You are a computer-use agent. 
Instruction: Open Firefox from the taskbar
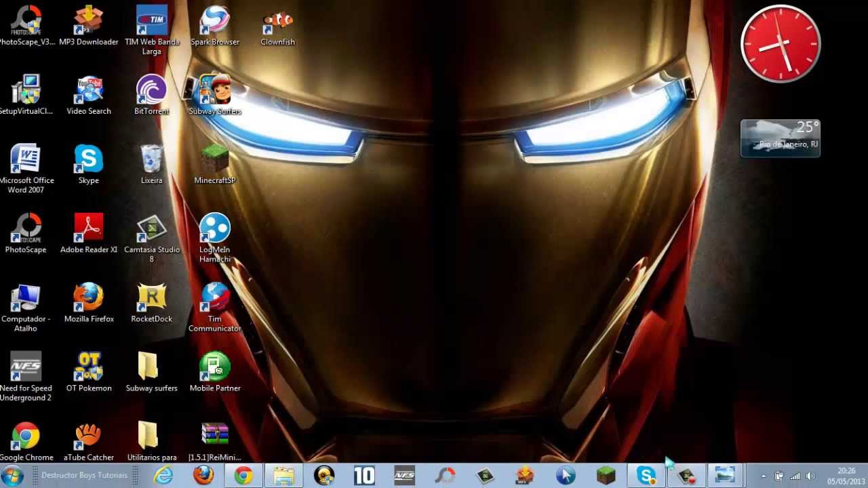click(x=203, y=476)
